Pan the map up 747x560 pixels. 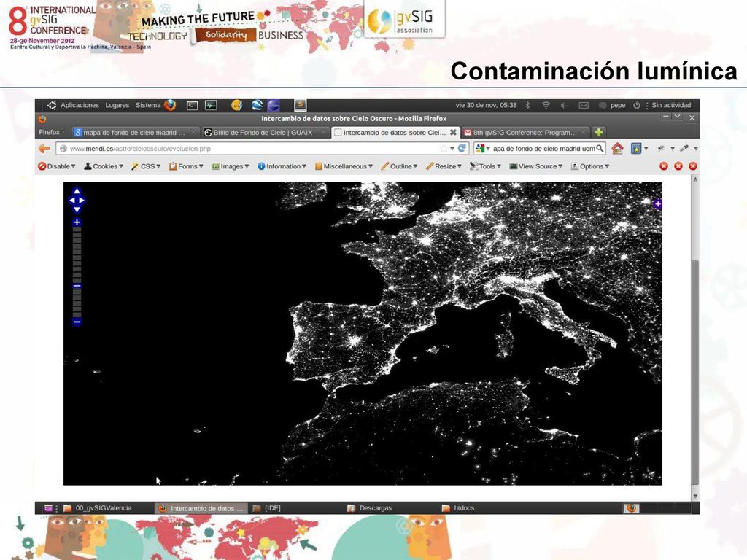tap(77, 191)
